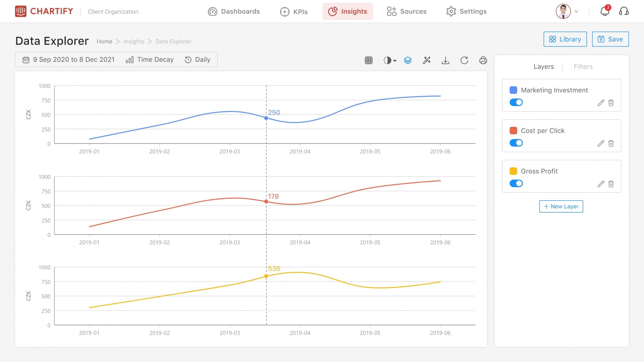Open the table grid view icon
The height and width of the screenshot is (362, 644).
tap(369, 60)
